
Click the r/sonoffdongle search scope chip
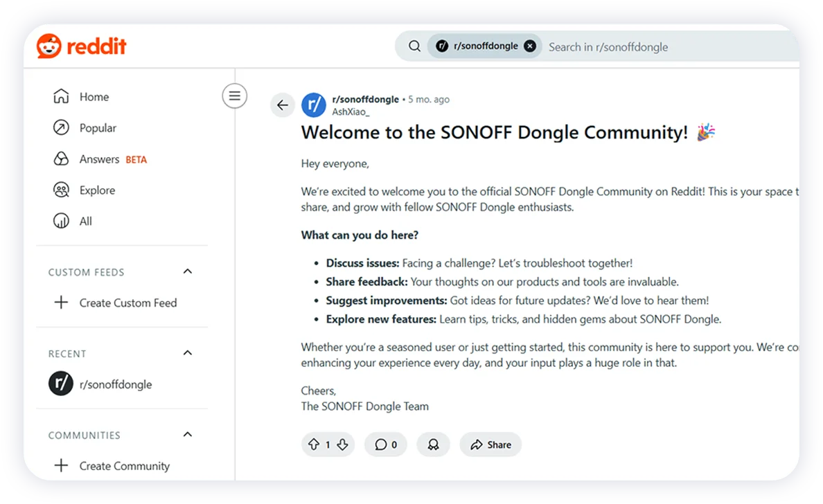pyautogui.click(x=484, y=46)
